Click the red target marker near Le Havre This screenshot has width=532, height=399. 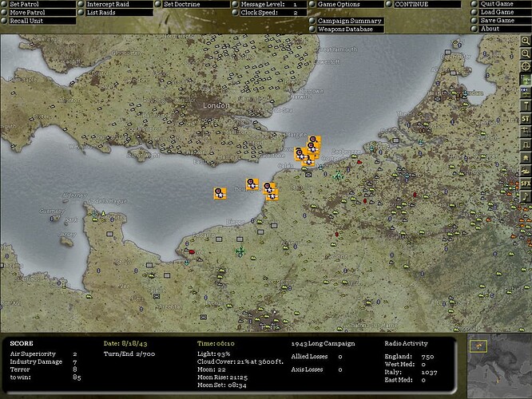tap(192, 252)
